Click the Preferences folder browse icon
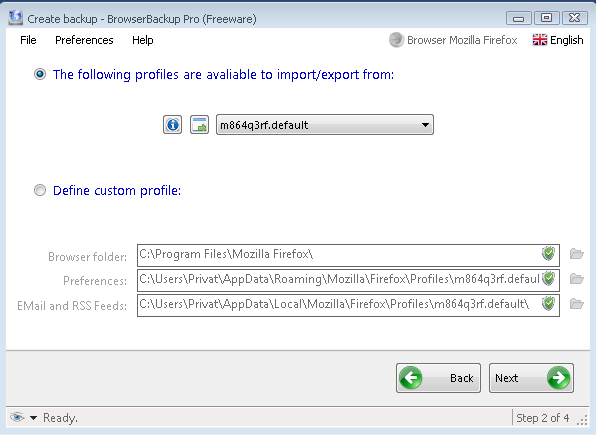 pos(577,279)
